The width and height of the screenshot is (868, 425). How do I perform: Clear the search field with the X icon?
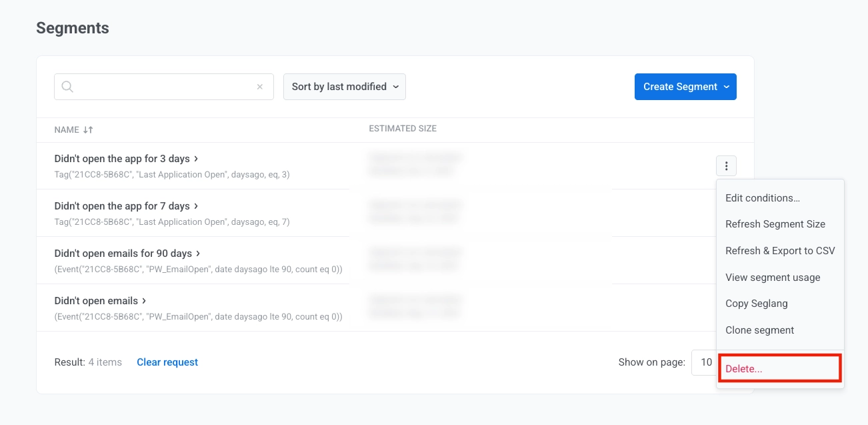(260, 87)
